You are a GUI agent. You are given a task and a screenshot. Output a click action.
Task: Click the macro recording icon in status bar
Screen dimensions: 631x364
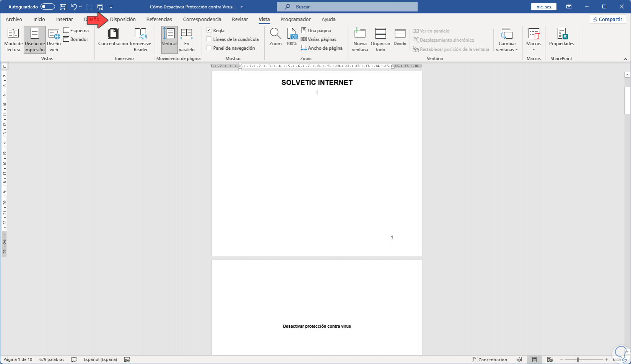tap(127, 359)
